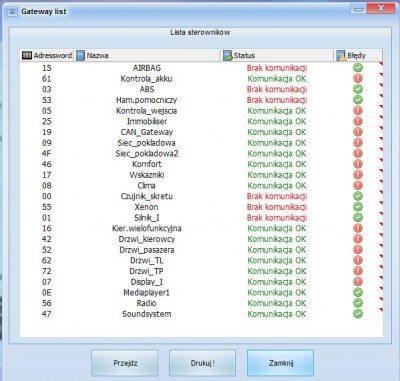Click the red error icon for Drzwi_TL

click(358, 260)
